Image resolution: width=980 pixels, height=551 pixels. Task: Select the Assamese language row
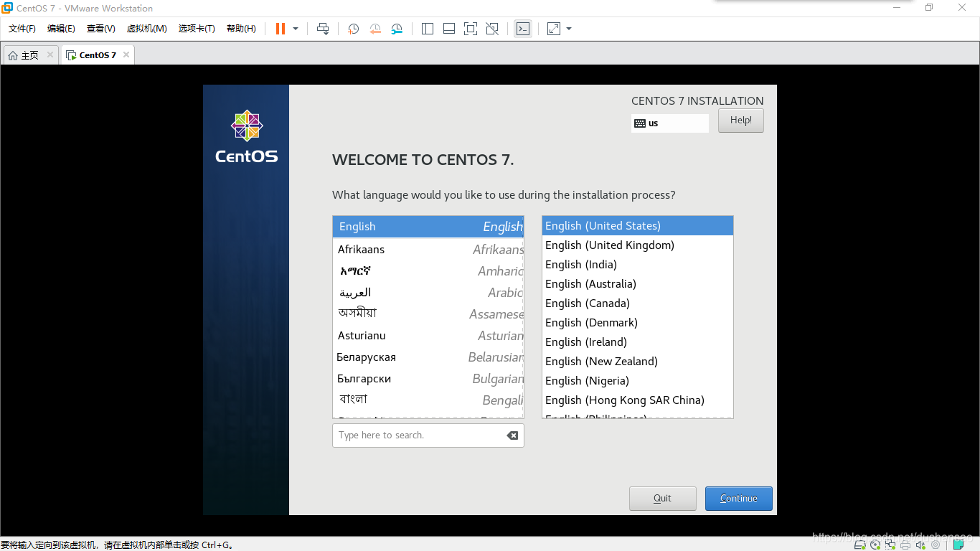click(x=428, y=314)
